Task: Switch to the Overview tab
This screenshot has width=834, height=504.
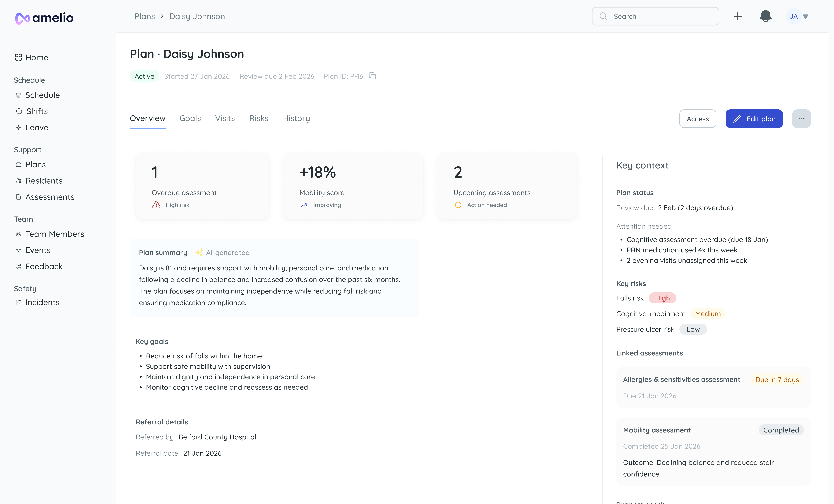Action: click(148, 118)
